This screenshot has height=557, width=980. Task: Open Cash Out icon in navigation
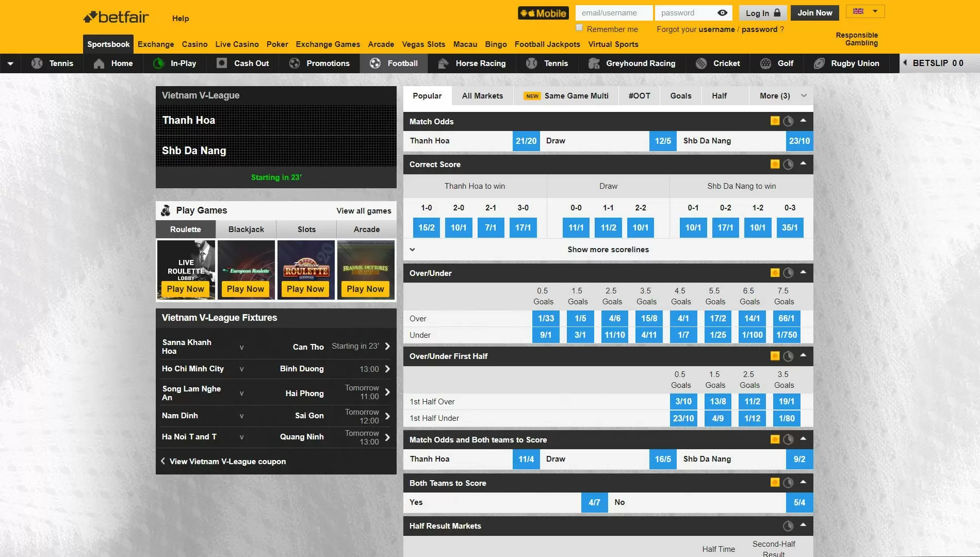[x=222, y=63]
